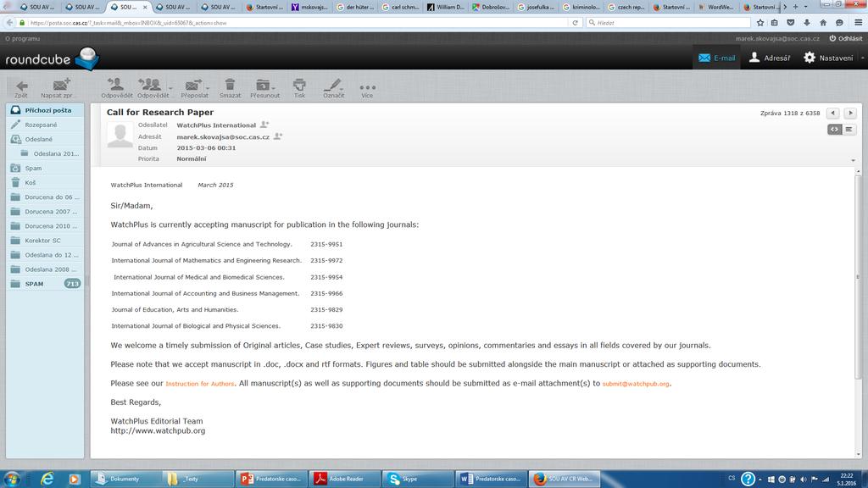Open the reply-all options dropdown arrow
The image size is (868, 488).
(170, 88)
